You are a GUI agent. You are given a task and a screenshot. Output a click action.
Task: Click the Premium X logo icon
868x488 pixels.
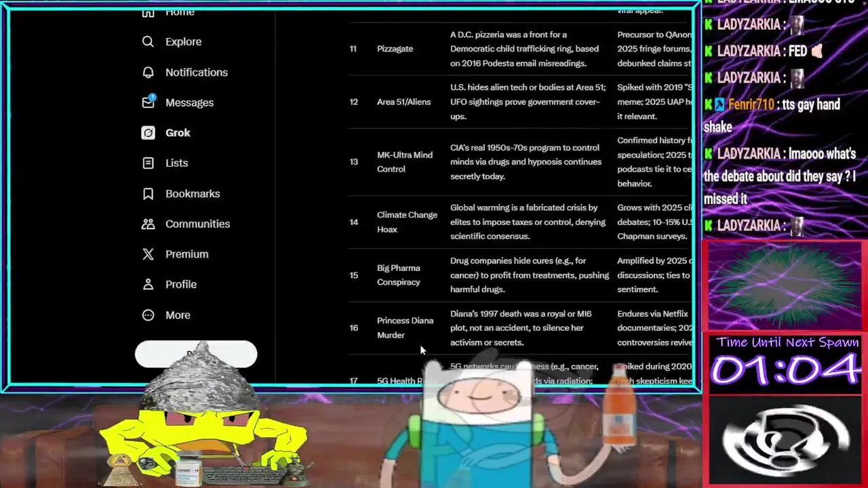(148, 254)
